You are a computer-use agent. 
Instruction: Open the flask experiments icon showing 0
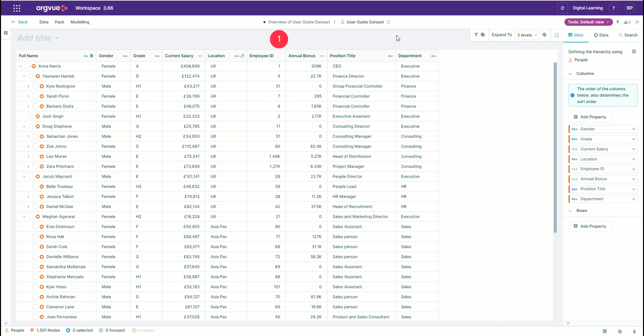(627, 22)
